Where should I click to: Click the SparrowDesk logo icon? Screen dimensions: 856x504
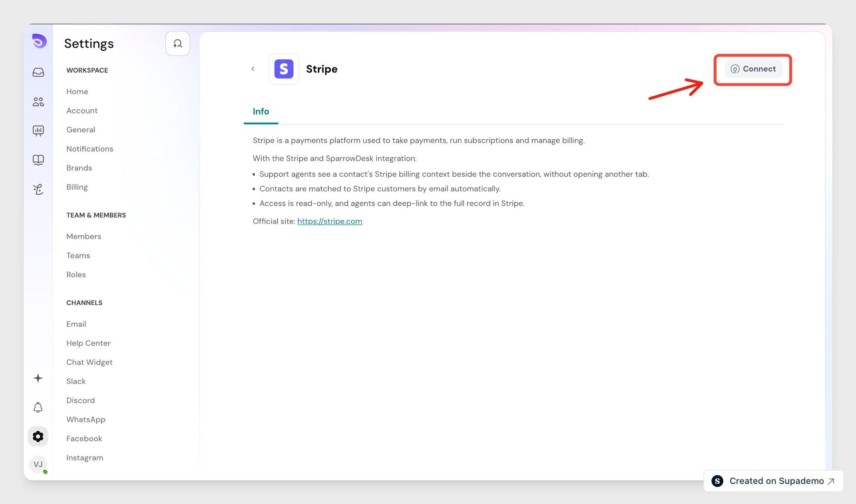coord(39,41)
